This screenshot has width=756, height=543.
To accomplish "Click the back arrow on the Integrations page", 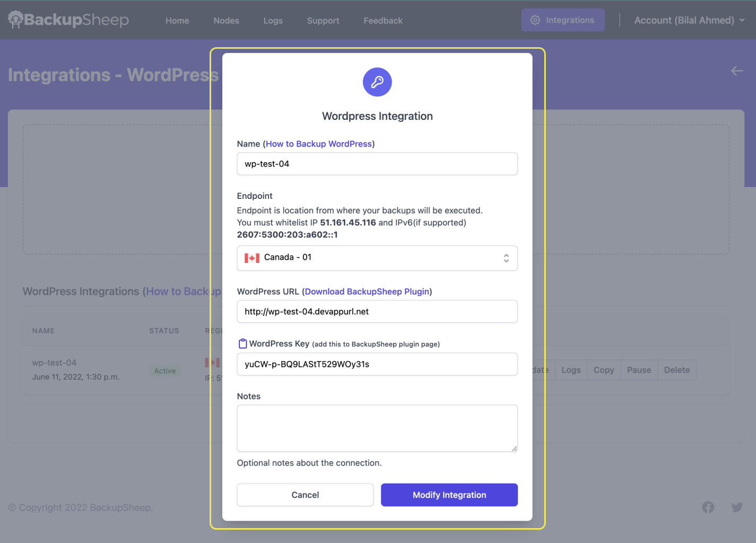I will [737, 71].
